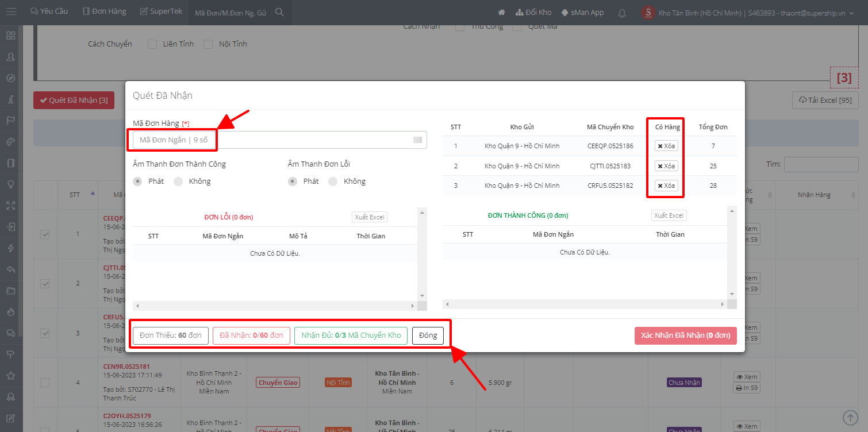Open the compass icon in sidebar
Image resolution: width=868 pixels, height=432 pixels.
(10, 78)
